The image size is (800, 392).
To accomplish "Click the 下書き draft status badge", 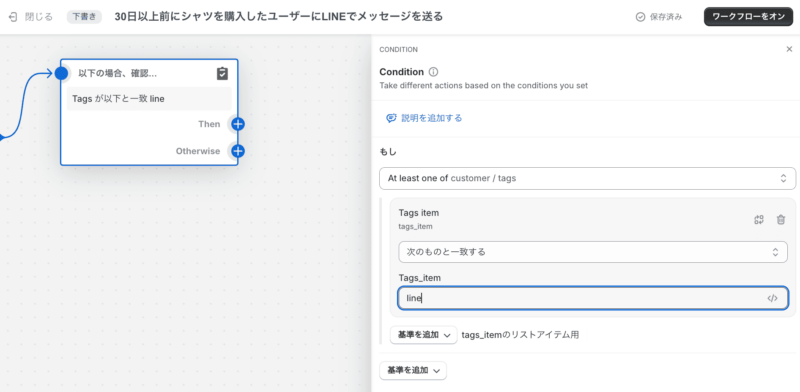I will pyautogui.click(x=84, y=17).
